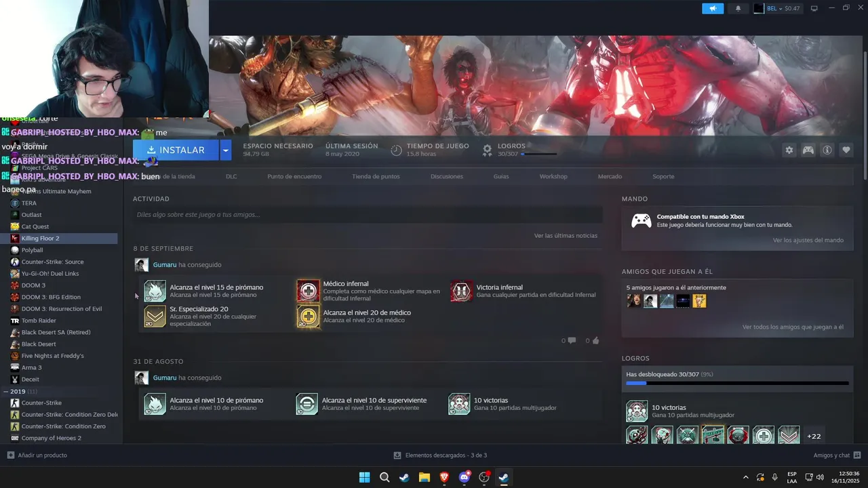Open Steam app in Windows taskbar
Screen dimensions: 868x488
click(504, 477)
